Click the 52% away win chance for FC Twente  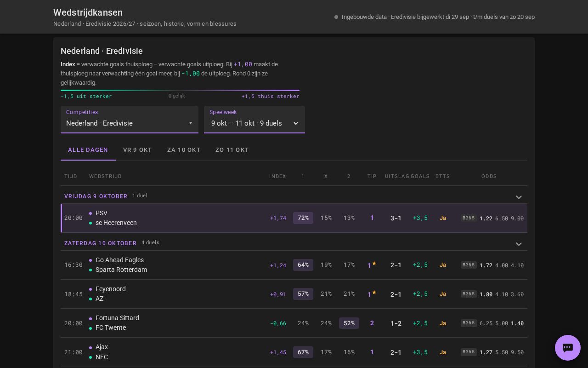[x=349, y=323]
